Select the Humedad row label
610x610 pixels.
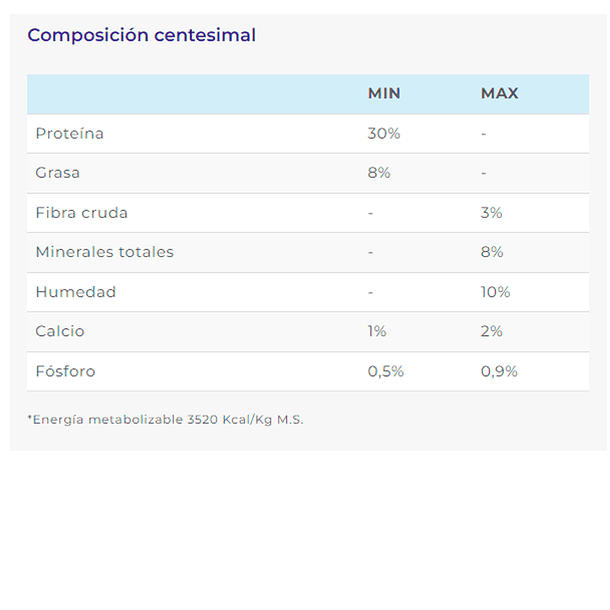[75, 292]
